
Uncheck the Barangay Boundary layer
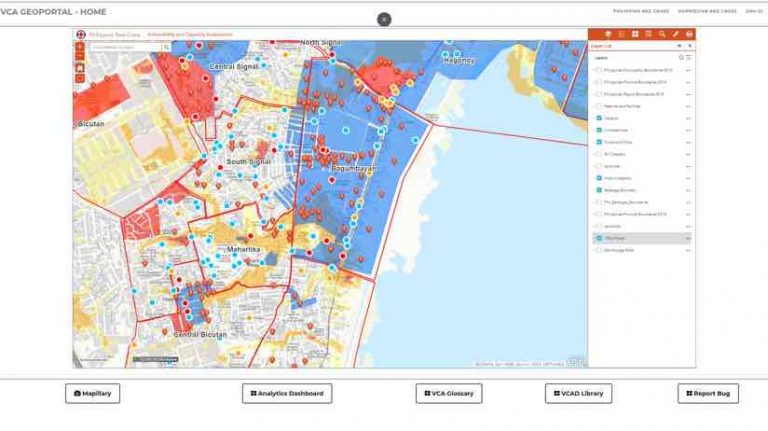point(599,190)
